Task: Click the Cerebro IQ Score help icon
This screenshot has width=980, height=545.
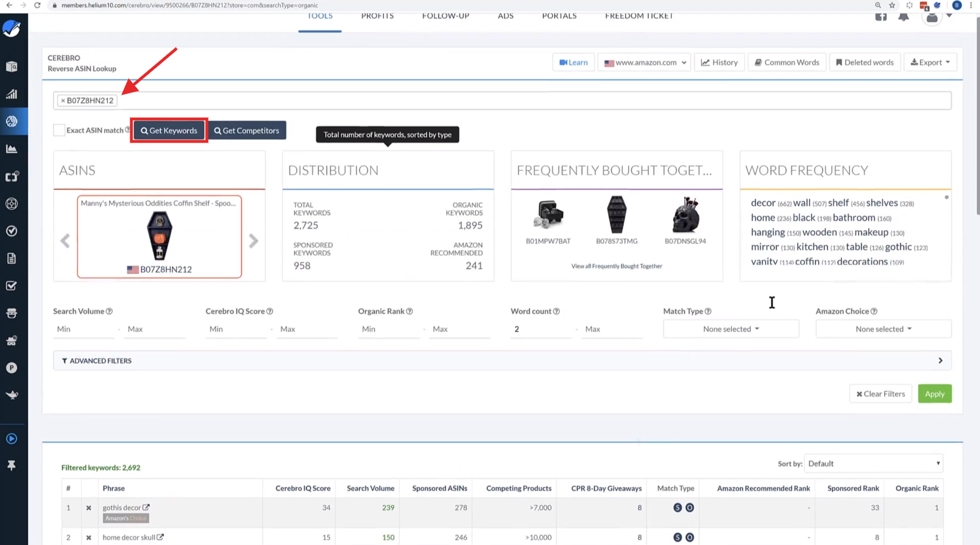Action: tap(270, 311)
